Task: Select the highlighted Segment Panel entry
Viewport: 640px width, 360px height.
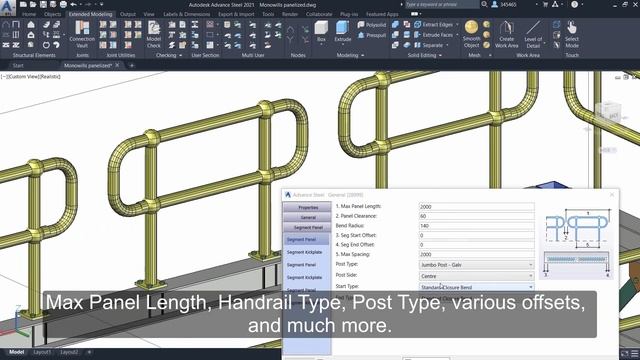Action: 306,240
